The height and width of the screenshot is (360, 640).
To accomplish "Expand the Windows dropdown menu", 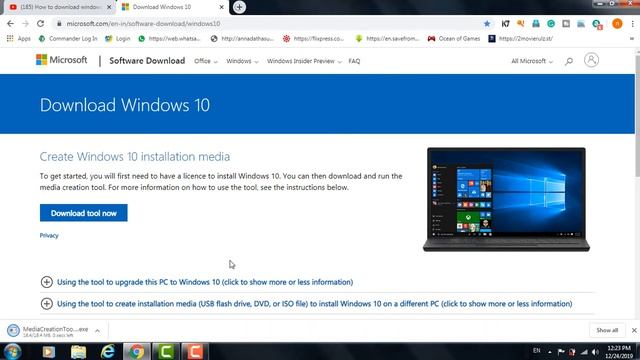I will (242, 61).
